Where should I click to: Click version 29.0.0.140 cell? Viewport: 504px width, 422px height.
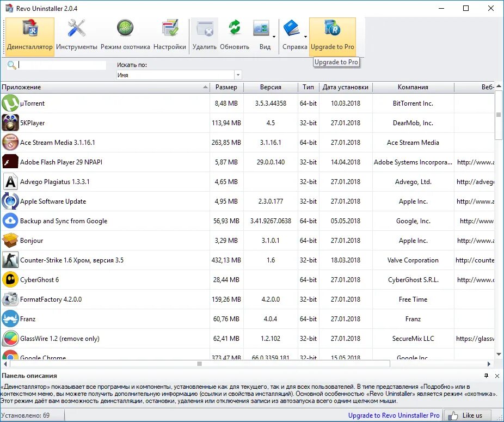pyautogui.click(x=271, y=162)
